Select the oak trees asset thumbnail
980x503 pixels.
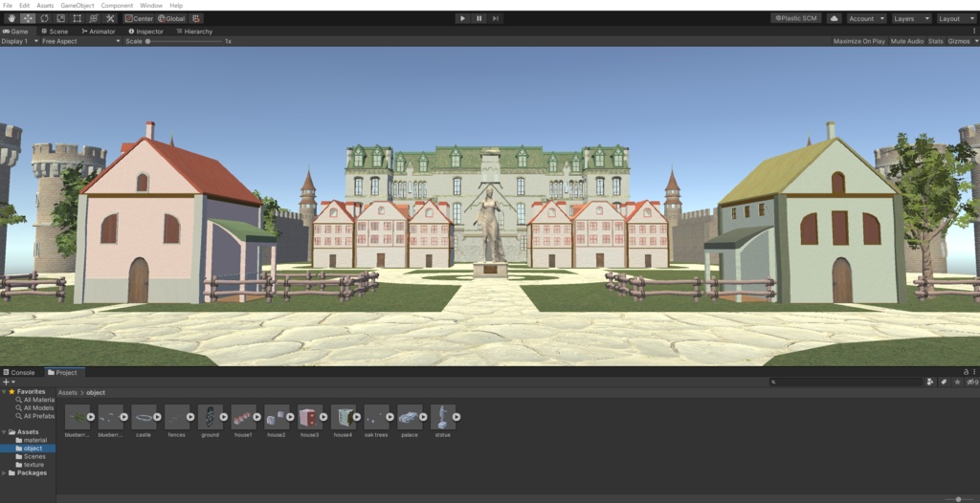(x=376, y=417)
